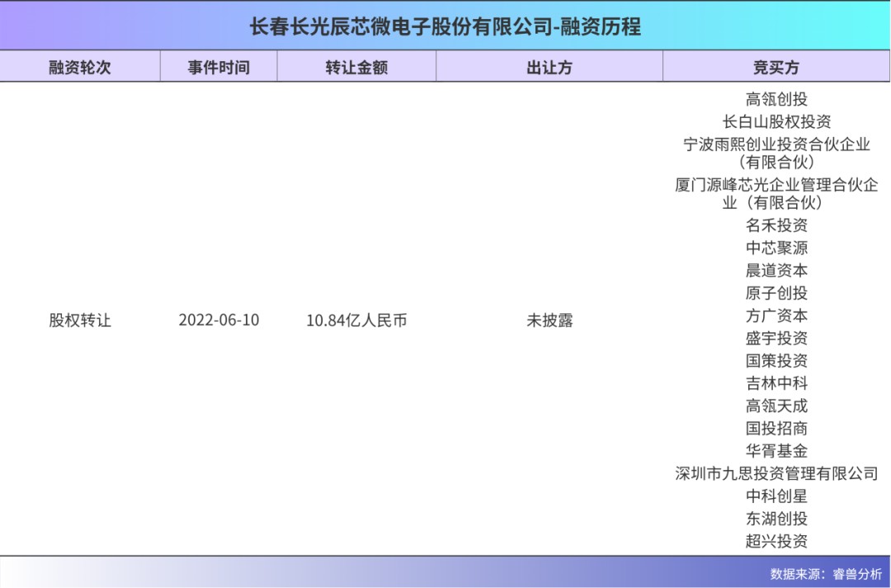The width and height of the screenshot is (891, 588).
Task: Select the 超兴投资 buyer entry
Action: [776, 541]
